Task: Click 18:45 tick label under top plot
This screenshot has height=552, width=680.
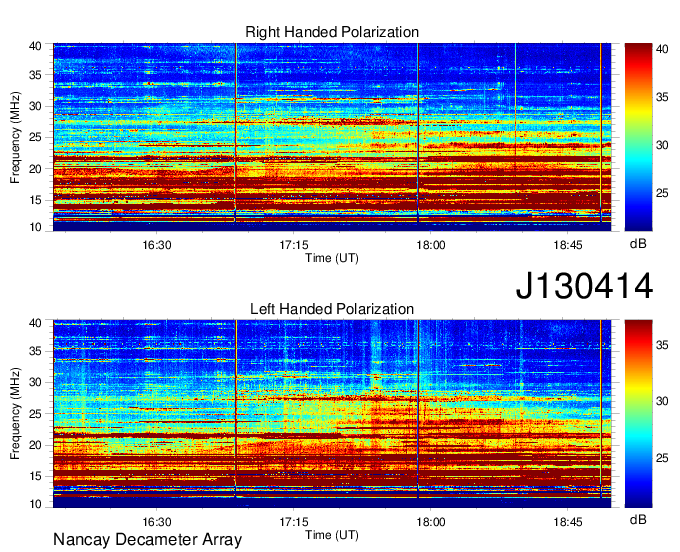Action: 568,245
